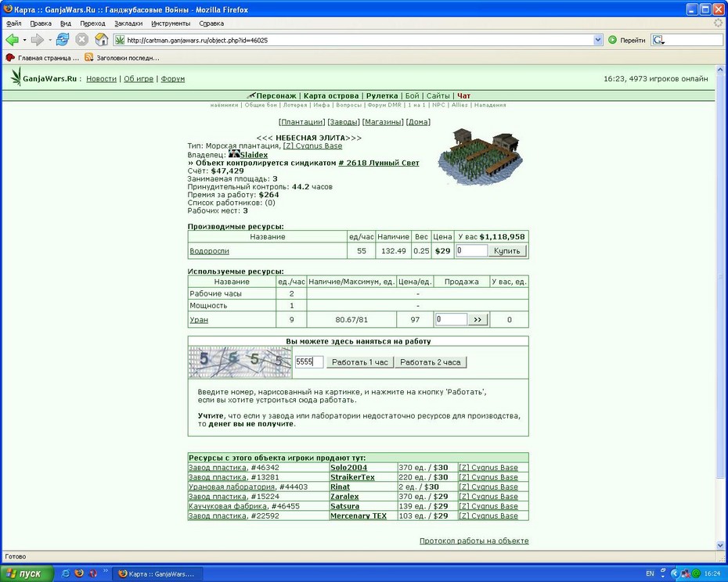Viewport: 728px width, 582px height.
Task: Open Протокол работы на объекте link
Action: click(x=474, y=541)
